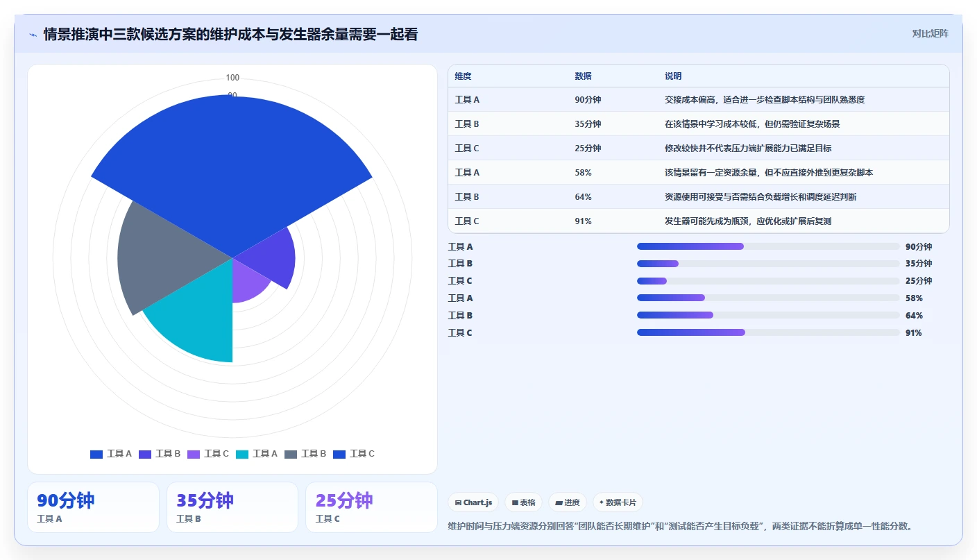Click the 工具 A progress bar showing 58%
977x560 pixels.
point(768,298)
